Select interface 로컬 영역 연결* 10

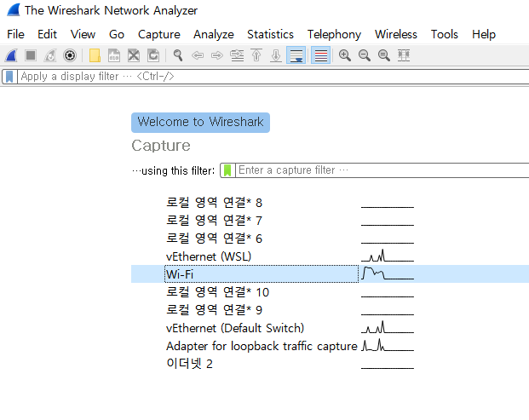pyautogui.click(x=217, y=292)
